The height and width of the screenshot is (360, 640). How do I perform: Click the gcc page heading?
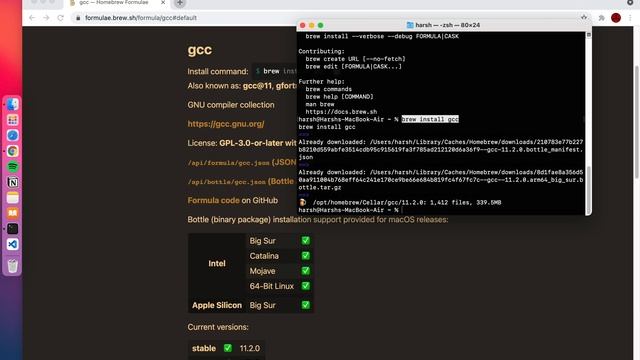pos(200,50)
